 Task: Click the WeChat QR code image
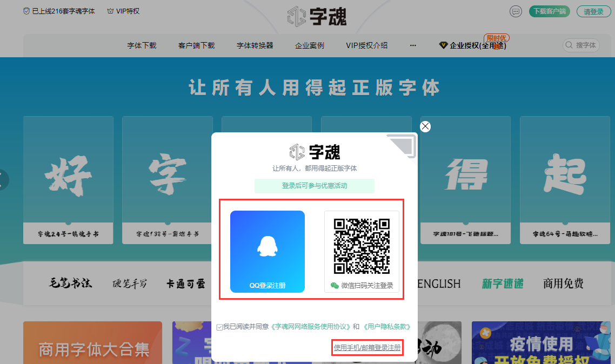click(x=362, y=246)
